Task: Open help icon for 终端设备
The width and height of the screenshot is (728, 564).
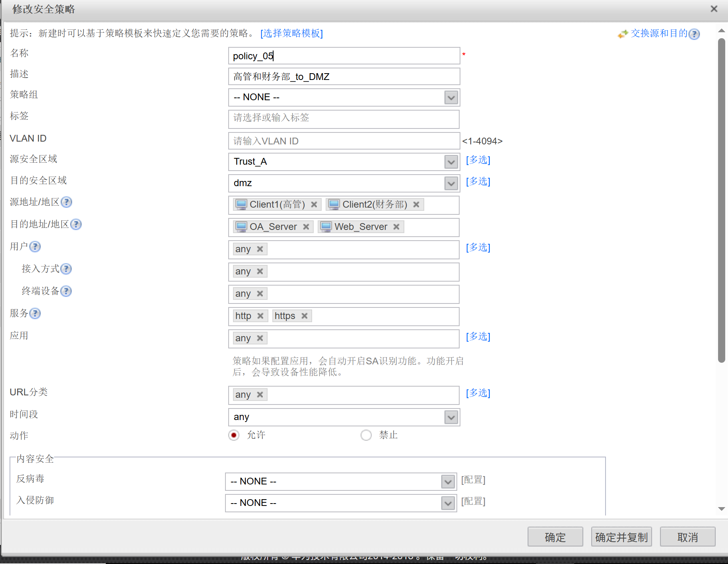Action: click(x=66, y=291)
